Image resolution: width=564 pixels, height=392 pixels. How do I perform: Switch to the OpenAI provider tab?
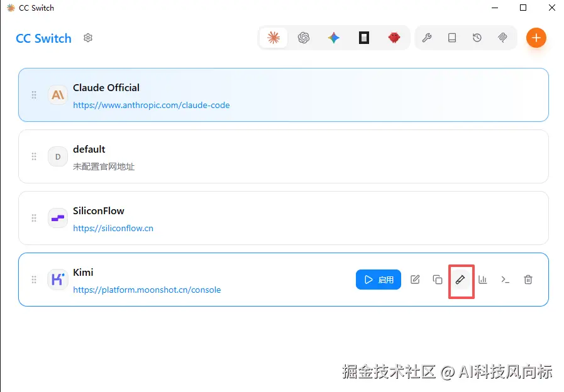pyautogui.click(x=304, y=38)
